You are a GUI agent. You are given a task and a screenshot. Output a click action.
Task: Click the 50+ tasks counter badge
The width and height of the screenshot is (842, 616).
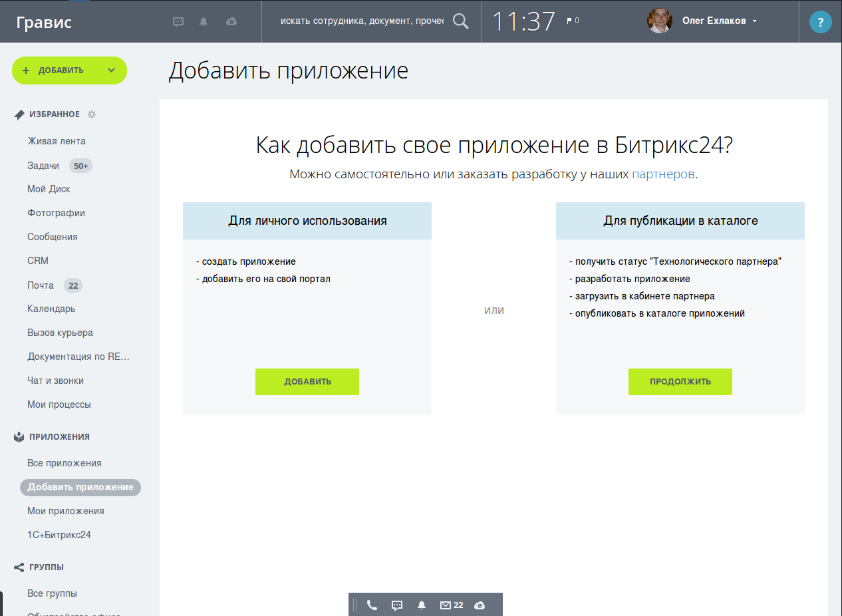click(x=80, y=166)
